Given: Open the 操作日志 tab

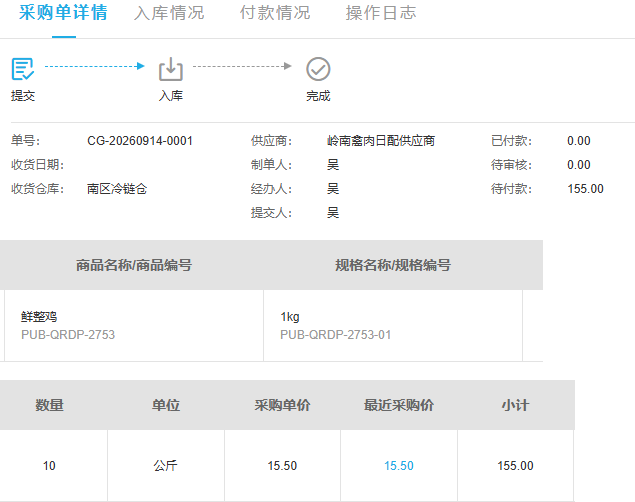Looking at the screenshot, I should (x=381, y=13).
